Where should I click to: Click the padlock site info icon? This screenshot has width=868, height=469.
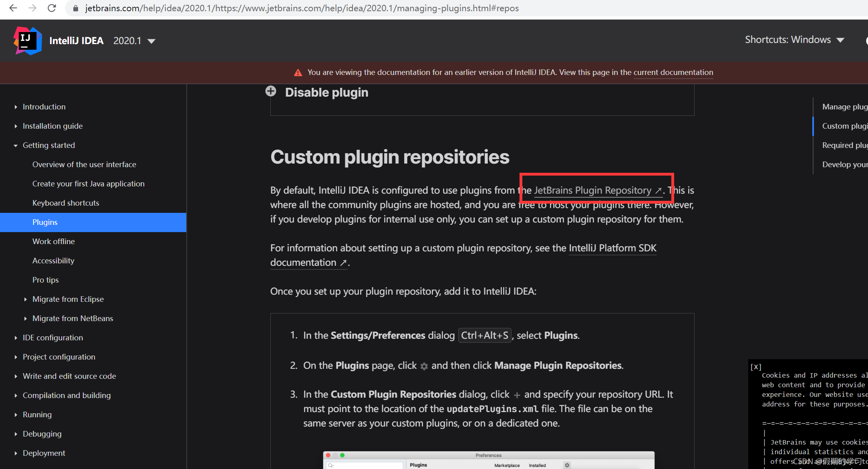[x=75, y=8]
